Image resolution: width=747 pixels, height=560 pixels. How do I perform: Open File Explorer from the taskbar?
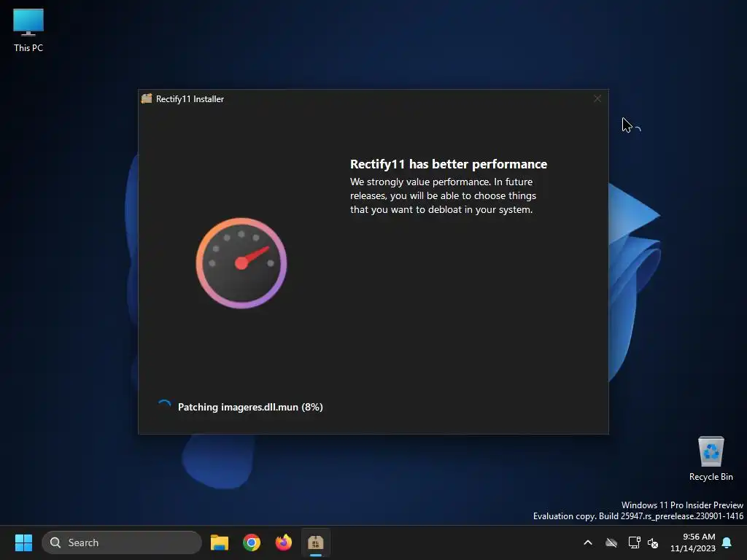click(x=220, y=542)
